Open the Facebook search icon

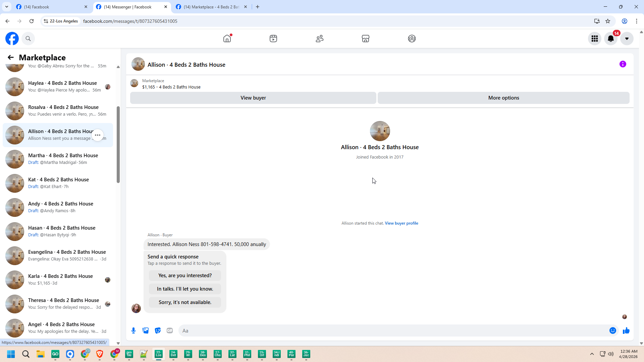pos(28,39)
